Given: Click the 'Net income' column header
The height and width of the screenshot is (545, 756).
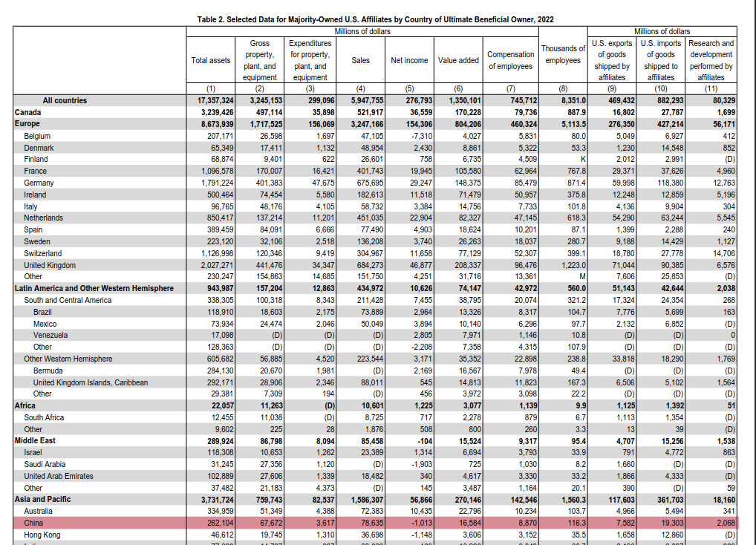Looking at the screenshot, I should coord(409,60).
